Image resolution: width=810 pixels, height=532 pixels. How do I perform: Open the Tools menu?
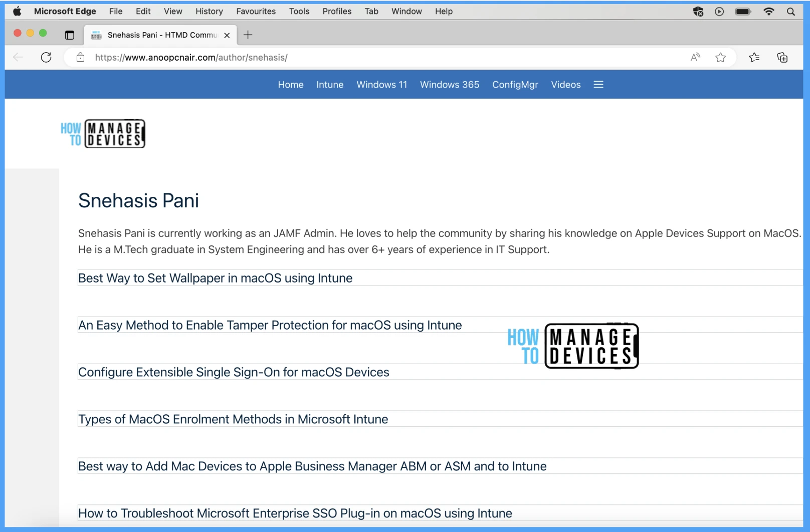coord(299,11)
